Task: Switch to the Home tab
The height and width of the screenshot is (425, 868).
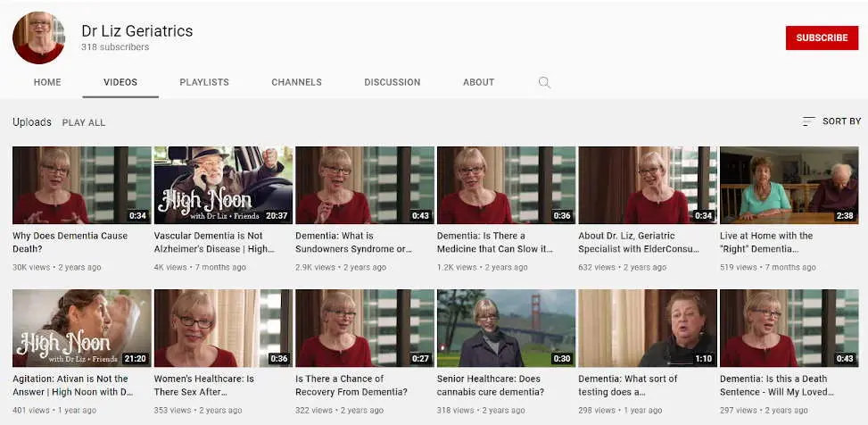Action: tap(47, 82)
